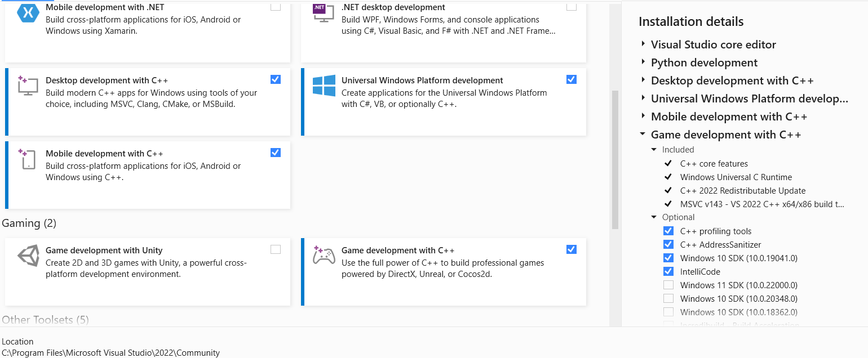Expand the Python development details node

tap(643, 62)
